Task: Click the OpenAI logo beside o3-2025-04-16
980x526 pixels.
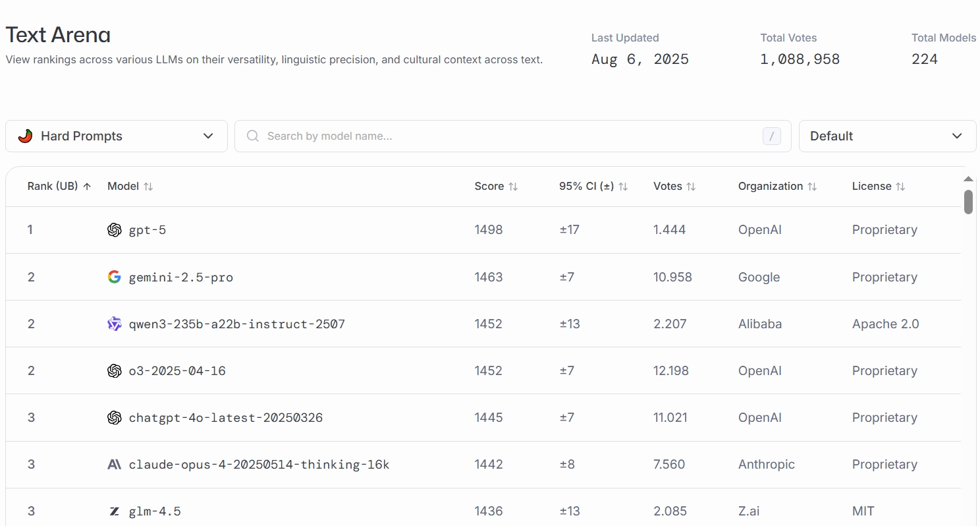Action: [115, 371]
